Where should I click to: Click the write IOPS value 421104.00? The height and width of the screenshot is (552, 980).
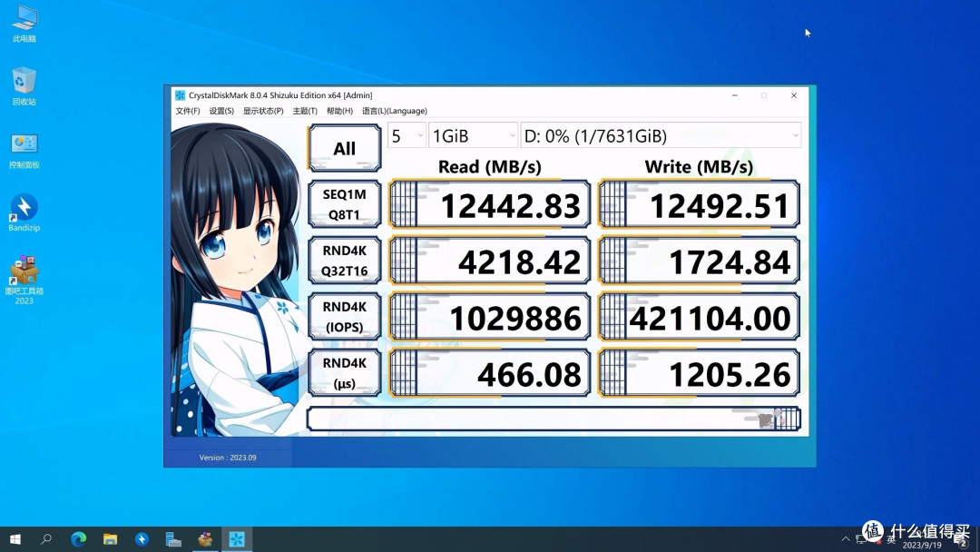click(x=699, y=317)
